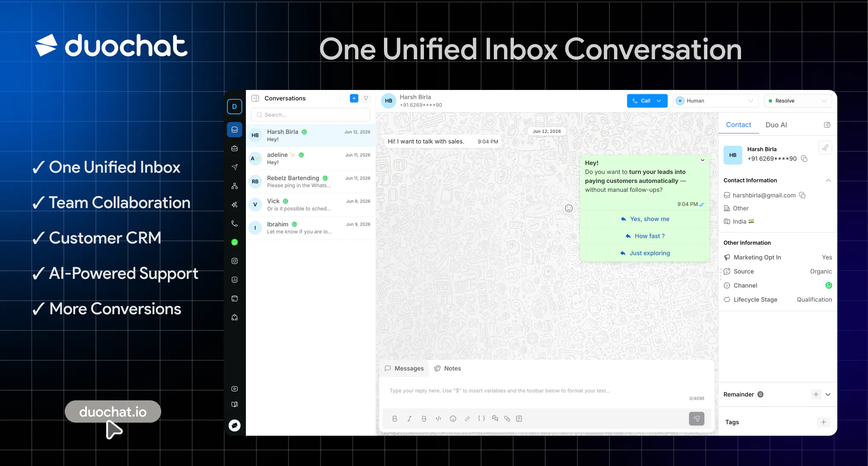
Task: Expand the Remainder section chevron
Action: pos(828,394)
